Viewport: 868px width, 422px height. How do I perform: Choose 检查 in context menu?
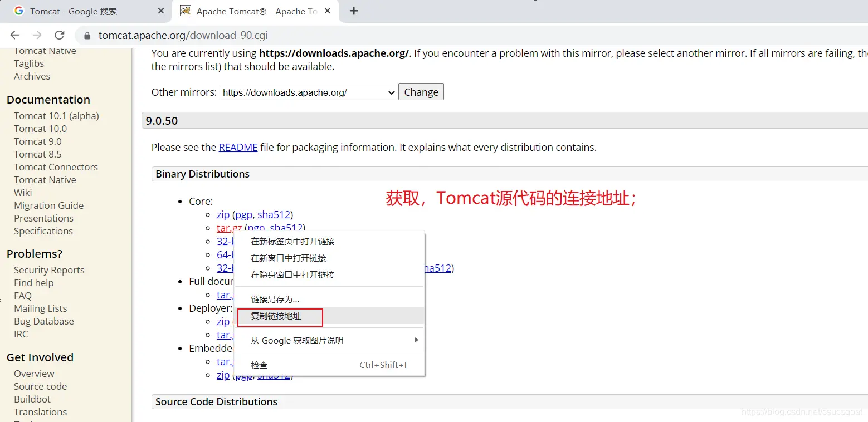(x=329, y=365)
